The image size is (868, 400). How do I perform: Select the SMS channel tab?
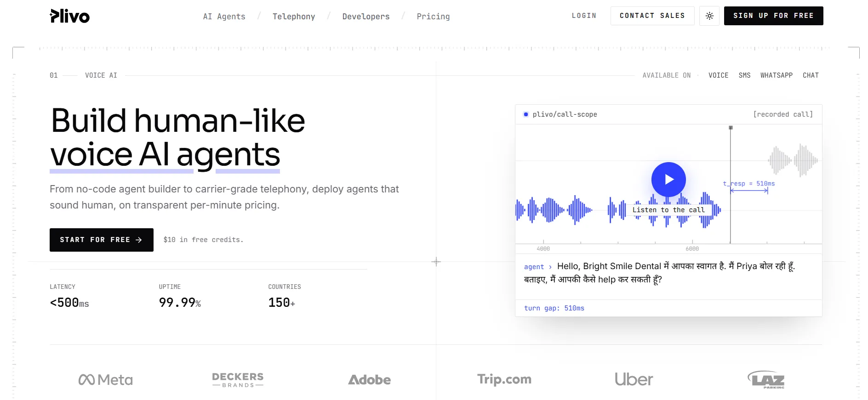coord(744,75)
